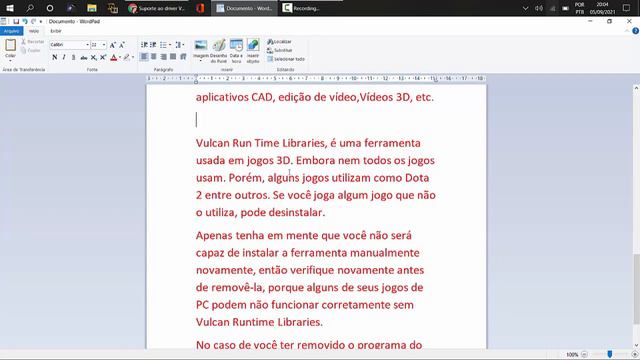Switch to the Exibir ribbon tab
Screen dimensions: 640x360
[56, 31]
